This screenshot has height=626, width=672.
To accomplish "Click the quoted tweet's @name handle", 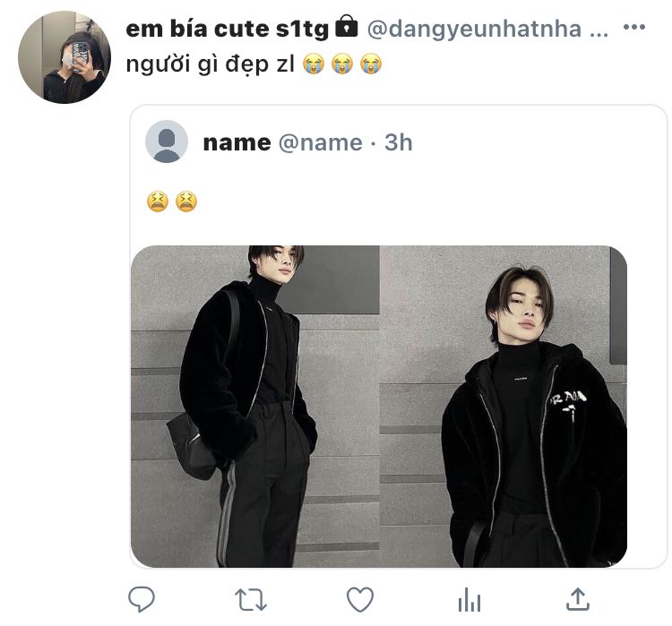I will (x=321, y=142).
